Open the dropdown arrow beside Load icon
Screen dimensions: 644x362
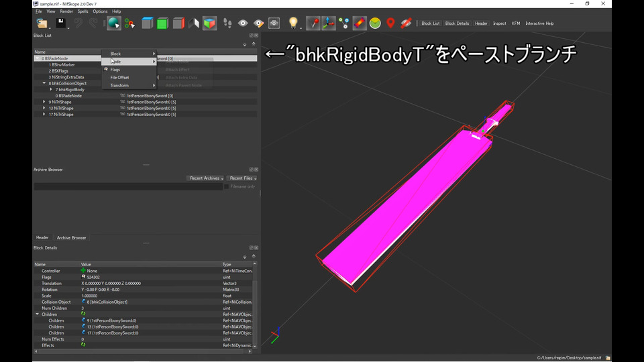(x=50, y=27)
